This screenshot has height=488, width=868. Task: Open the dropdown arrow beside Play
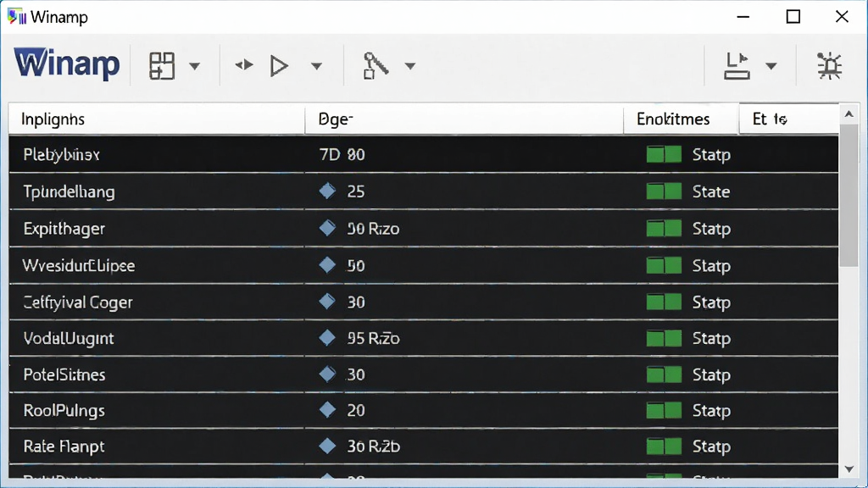[316, 66]
